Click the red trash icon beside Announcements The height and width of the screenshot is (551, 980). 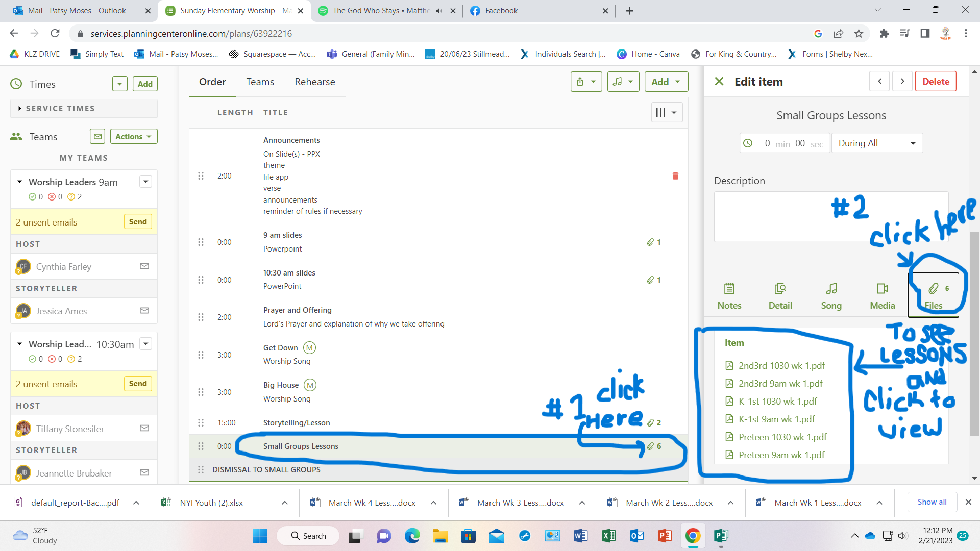(x=675, y=176)
